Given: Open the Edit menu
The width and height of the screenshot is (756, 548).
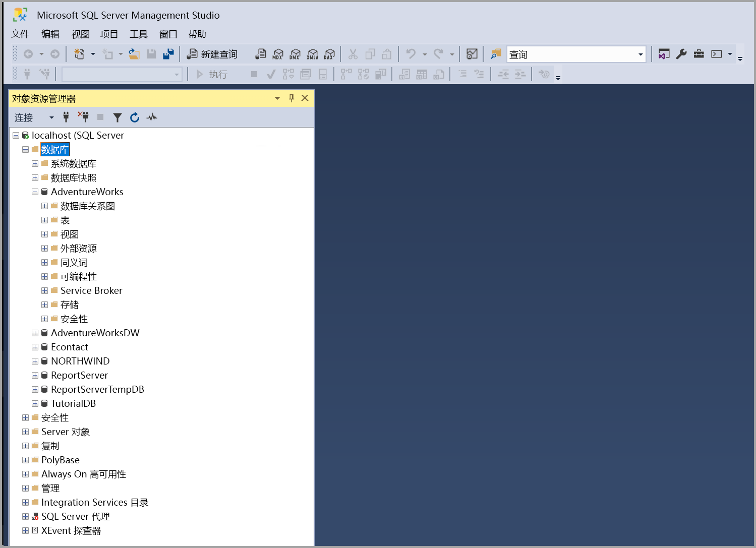Looking at the screenshot, I should pos(50,34).
